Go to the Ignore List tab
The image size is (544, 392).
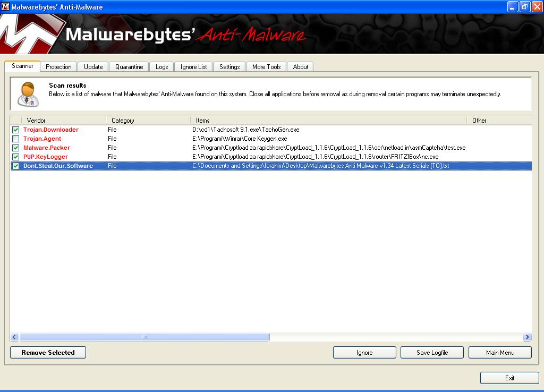coord(193,67)
